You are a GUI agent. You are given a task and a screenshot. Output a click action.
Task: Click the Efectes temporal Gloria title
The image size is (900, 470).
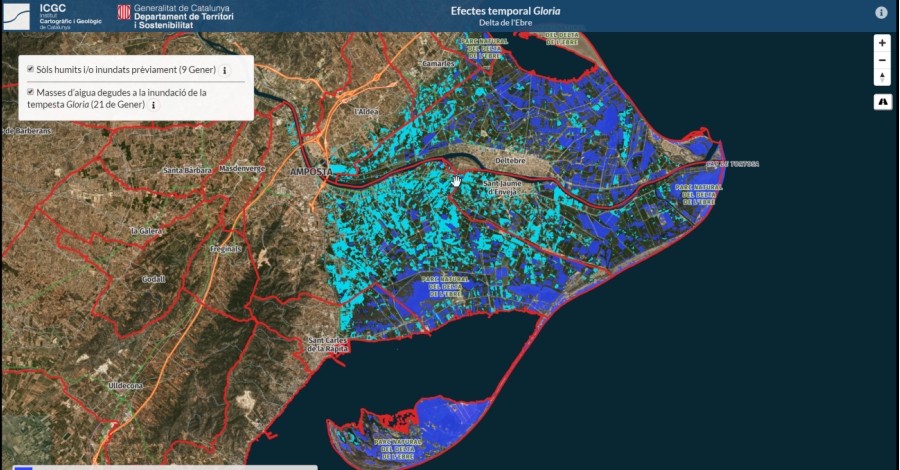coord(490,9)
